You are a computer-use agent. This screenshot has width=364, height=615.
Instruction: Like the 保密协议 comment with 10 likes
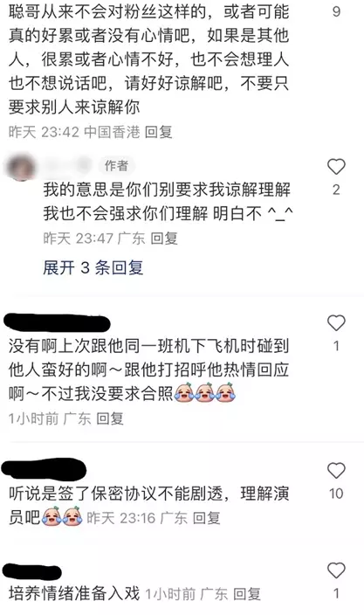[336, 470]
